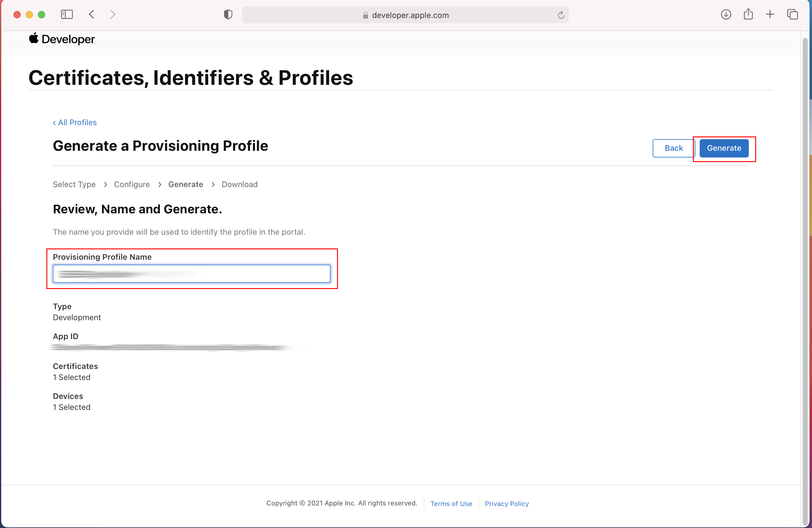The width and height of the screenshot is (812, 528).
Task: Show tab overview icon
Action: click(x=792, y=14)
